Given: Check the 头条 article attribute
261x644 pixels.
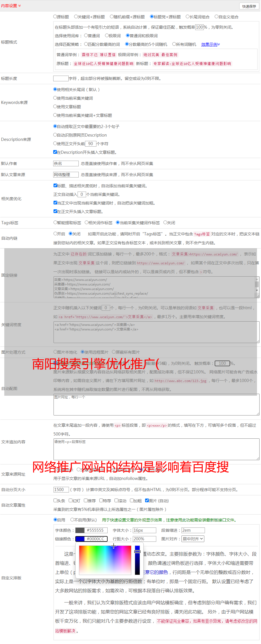Looking at the screenshot, I should [55, 501].
